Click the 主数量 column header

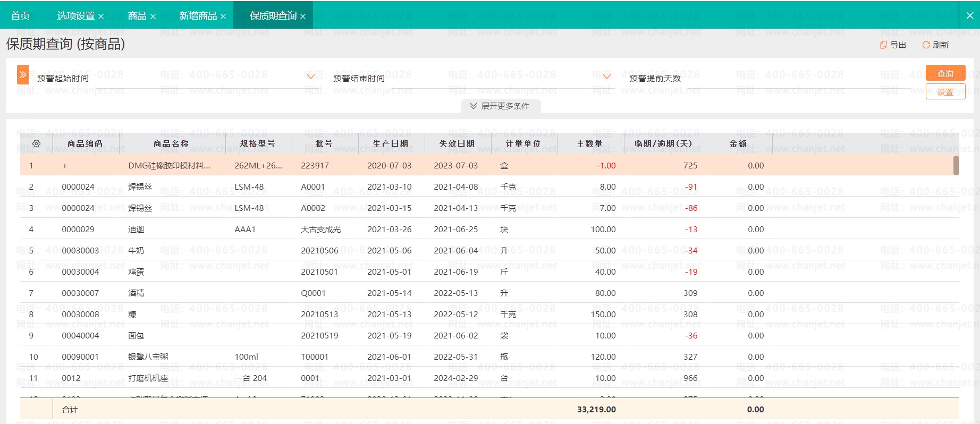[x=590, y=143]
